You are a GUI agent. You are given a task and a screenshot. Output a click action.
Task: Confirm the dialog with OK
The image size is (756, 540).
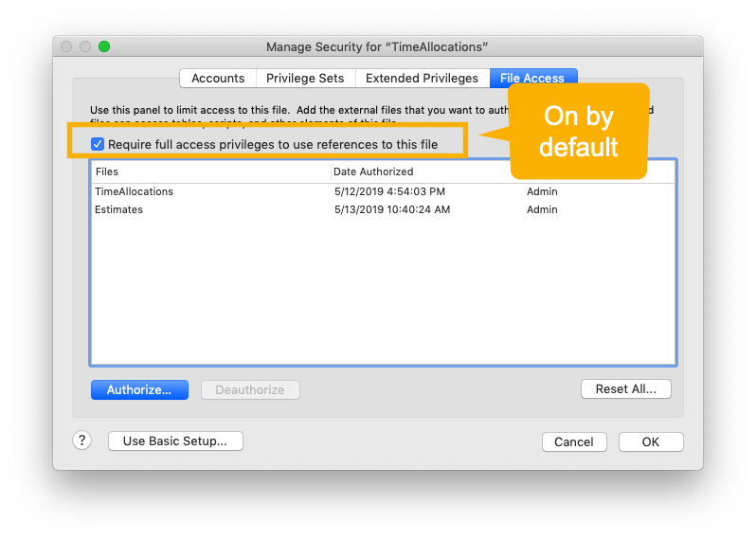pyautogui.click(x=651, y=441)
